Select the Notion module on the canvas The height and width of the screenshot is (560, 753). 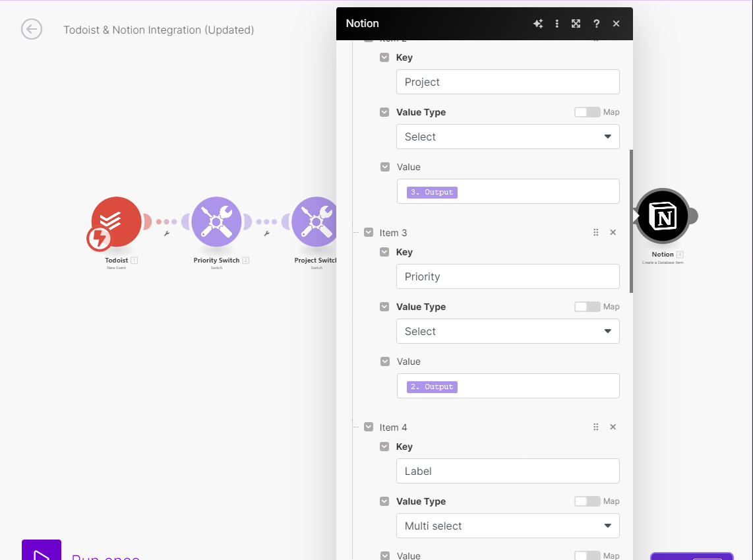(x=663, y=216)
